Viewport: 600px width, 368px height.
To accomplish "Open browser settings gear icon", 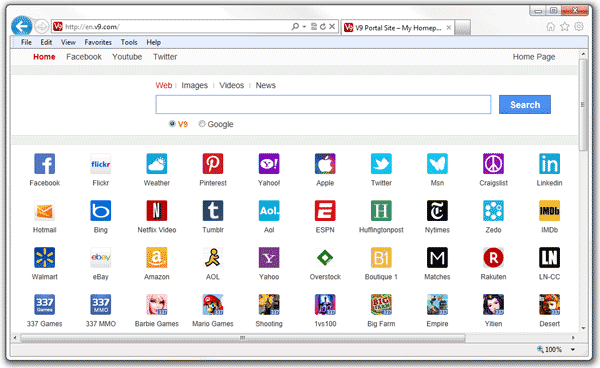I will point(579,26).
